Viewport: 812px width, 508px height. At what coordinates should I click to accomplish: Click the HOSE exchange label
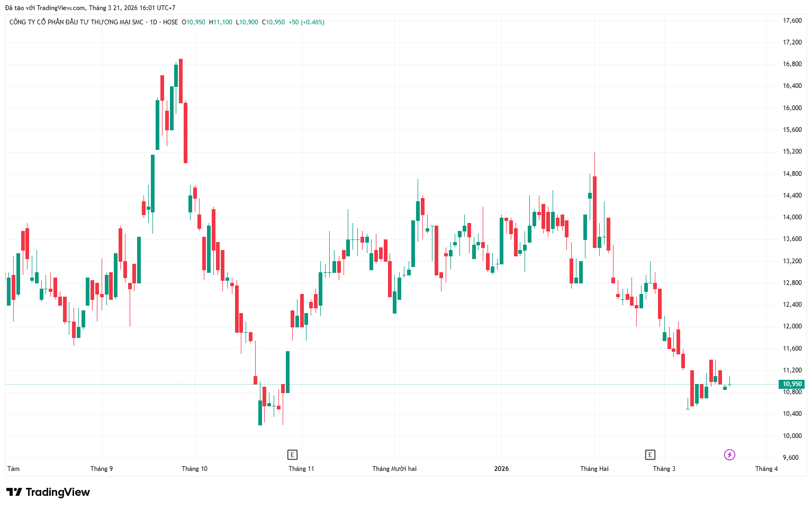(x=170, y=22)
